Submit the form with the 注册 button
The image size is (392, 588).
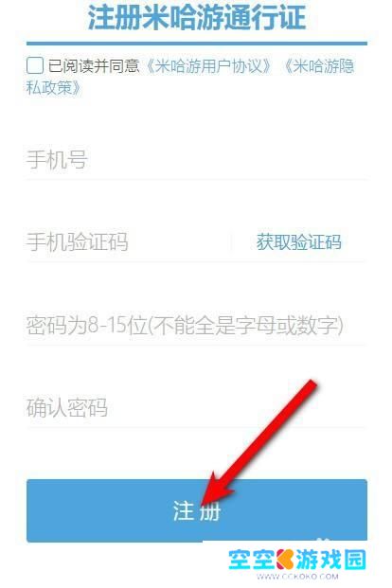click(x=197, y=510)
